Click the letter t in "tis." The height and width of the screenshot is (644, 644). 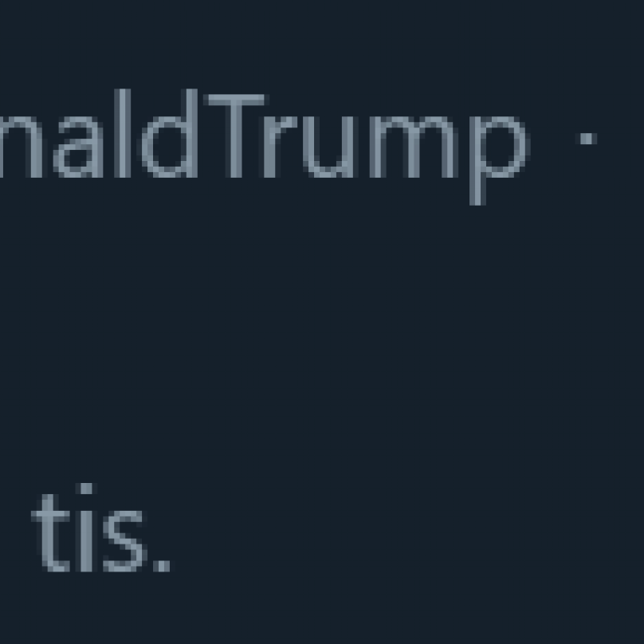50,532
